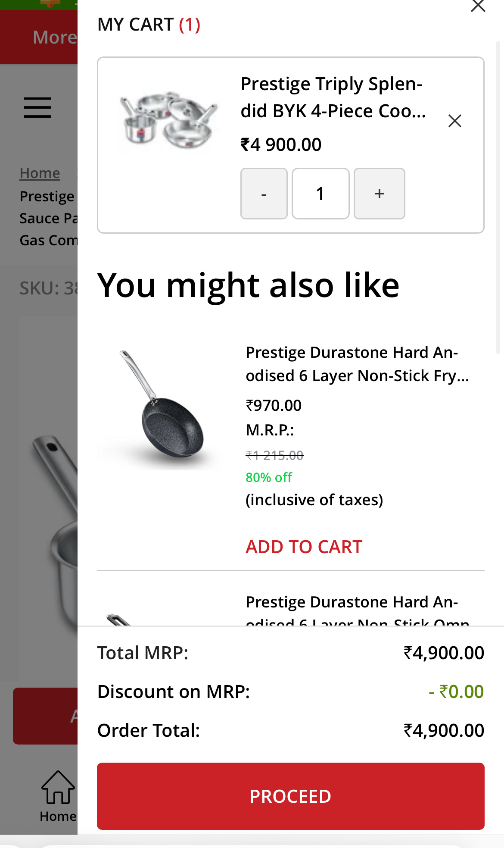Image resolution: width=504 pixels, height=848 pixels.
Task: Close the My Cart panel
Action: pyautogui.click(x=478, y=6)
